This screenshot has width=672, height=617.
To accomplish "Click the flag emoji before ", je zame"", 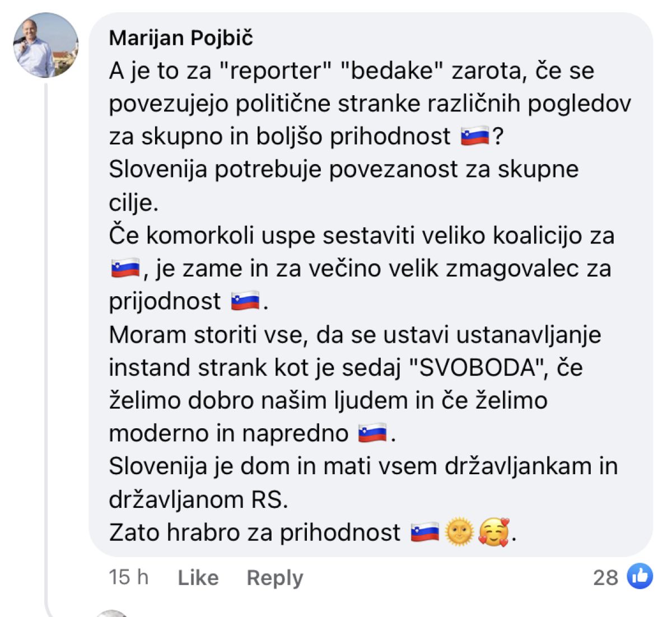I will [x=125, y=269].
